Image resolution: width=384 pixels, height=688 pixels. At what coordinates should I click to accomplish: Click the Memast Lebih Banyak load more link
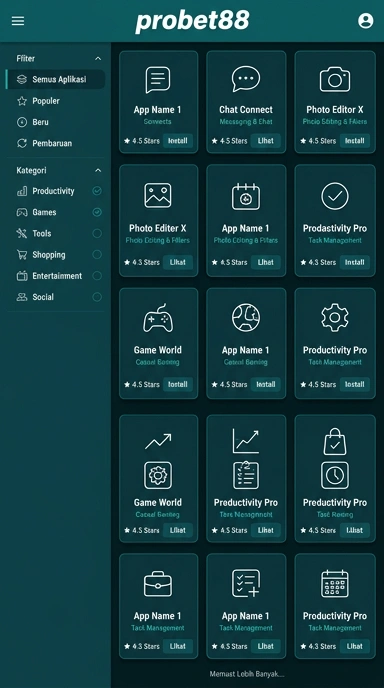247,674
